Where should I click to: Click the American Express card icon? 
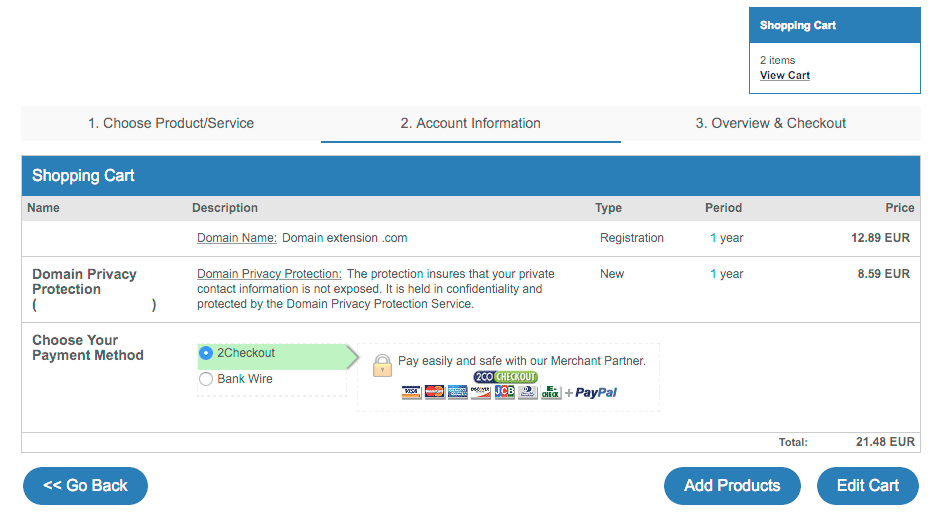click(458, 392)
